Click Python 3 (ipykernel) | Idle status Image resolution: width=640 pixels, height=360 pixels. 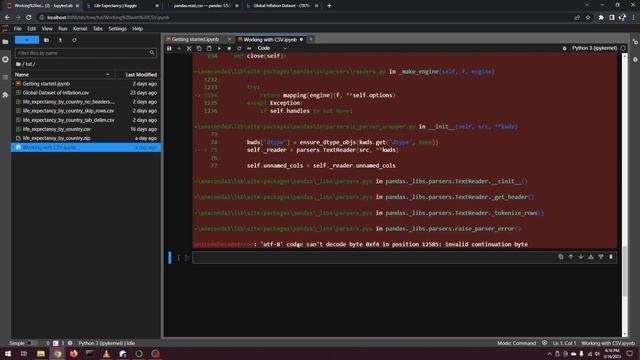point(106,343)
